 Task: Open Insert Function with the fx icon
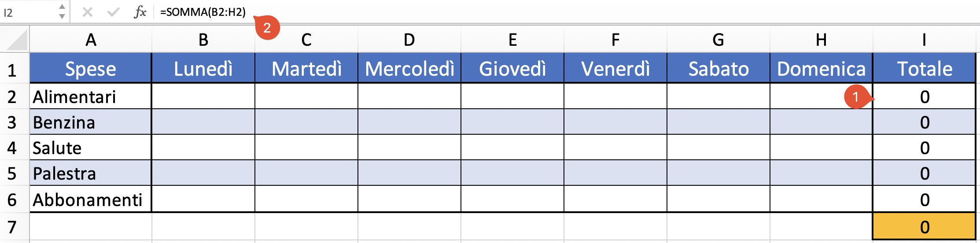point(140,12)
